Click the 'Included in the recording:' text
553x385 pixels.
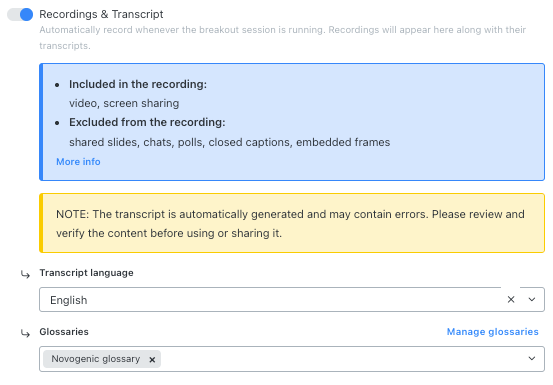point(138,84)
